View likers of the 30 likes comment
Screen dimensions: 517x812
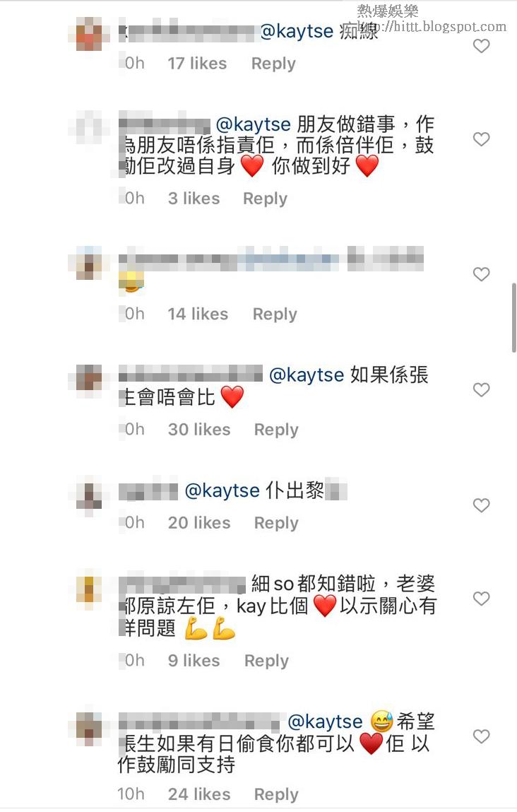pyautogui.click(x=198, y=430)
